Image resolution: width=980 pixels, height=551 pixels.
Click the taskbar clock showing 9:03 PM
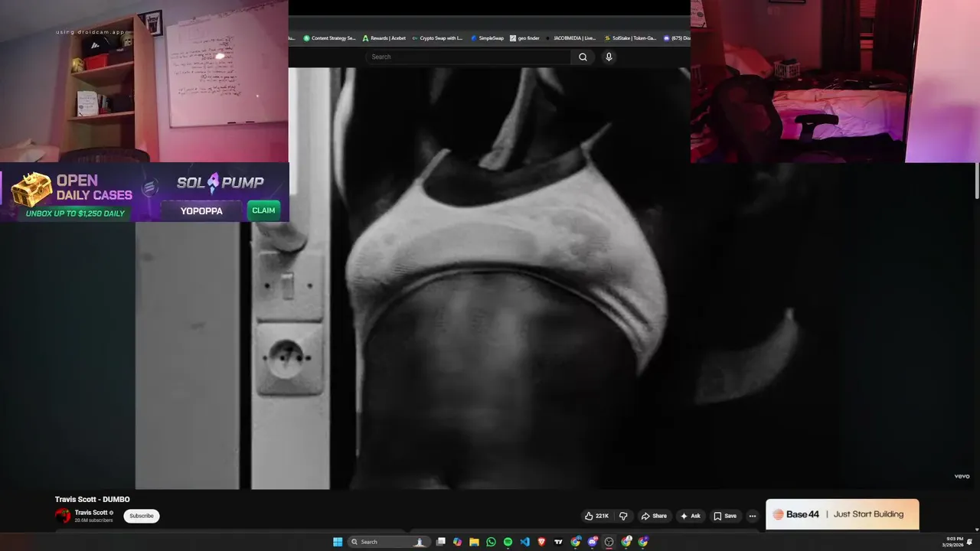point(954,542)
